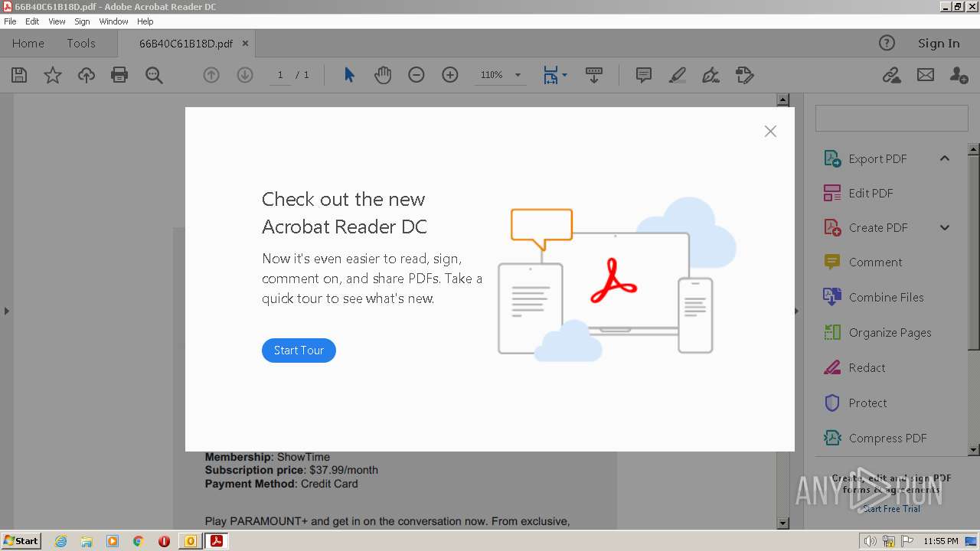The height and width of the screenshot is (551, 980).
Task: Open the Redact tool
Action: pyautogui.click(x=867, y=368)
